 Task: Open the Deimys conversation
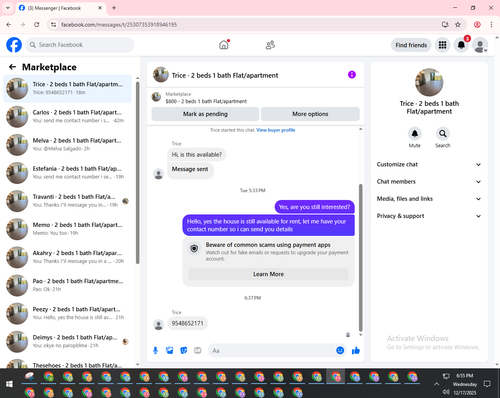coord(68,341)
